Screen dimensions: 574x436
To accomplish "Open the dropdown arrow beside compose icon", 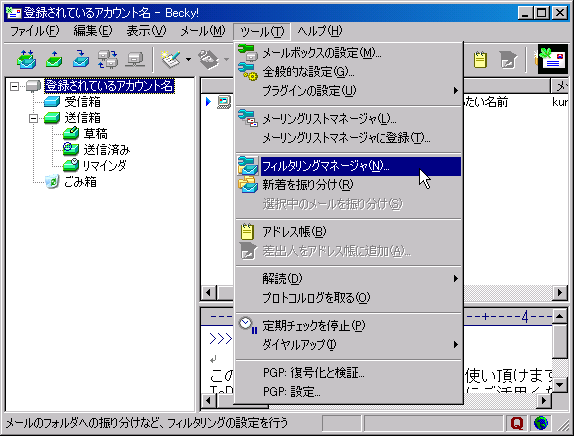I will tap(188, 59).
